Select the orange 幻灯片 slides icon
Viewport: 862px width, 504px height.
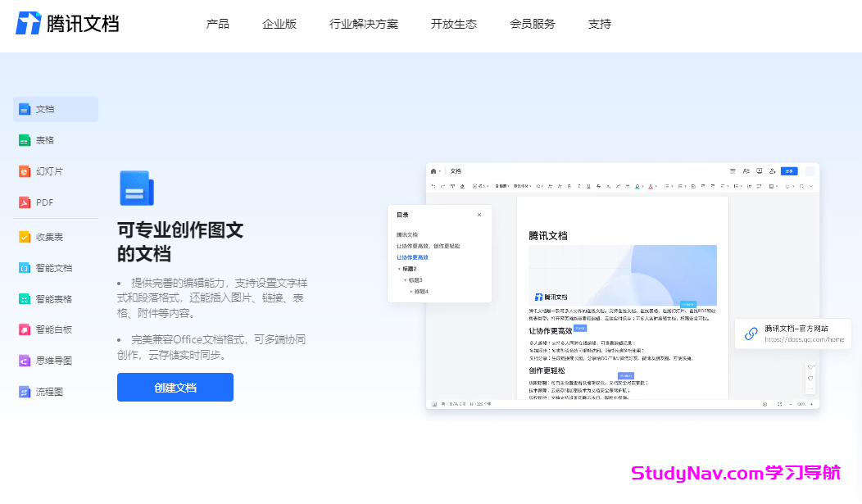tap(25, 171)
